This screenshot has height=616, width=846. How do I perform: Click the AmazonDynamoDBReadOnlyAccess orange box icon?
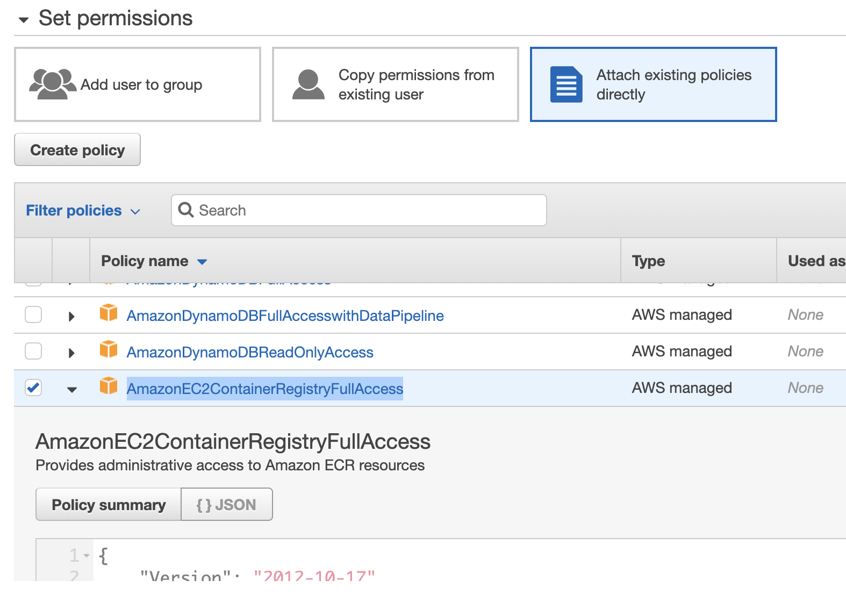click(109, 349)
